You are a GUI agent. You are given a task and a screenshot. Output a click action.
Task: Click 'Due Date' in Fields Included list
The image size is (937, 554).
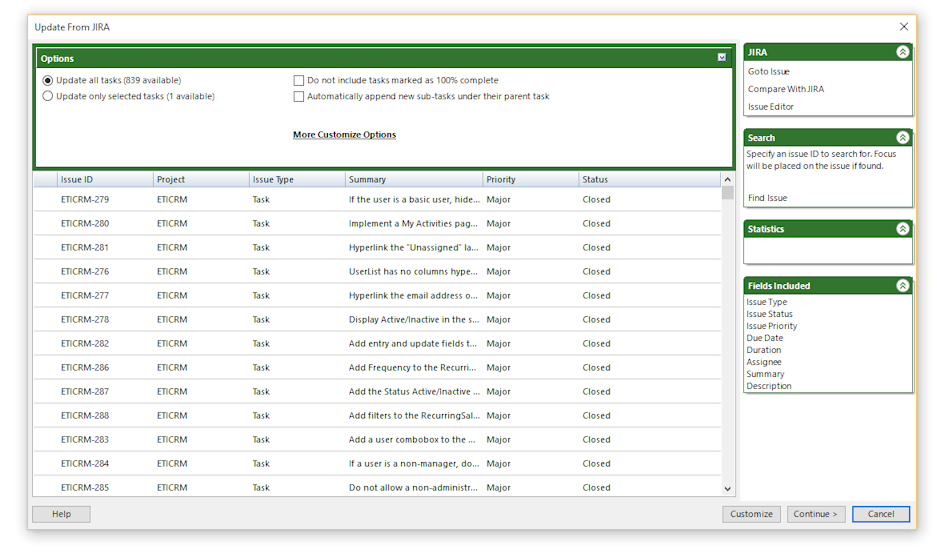point(764,338)
